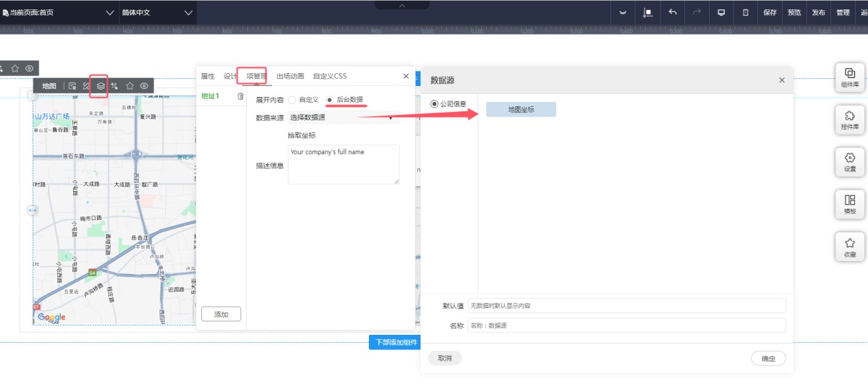Switch to desktop monitor view icon

point(720,12)
